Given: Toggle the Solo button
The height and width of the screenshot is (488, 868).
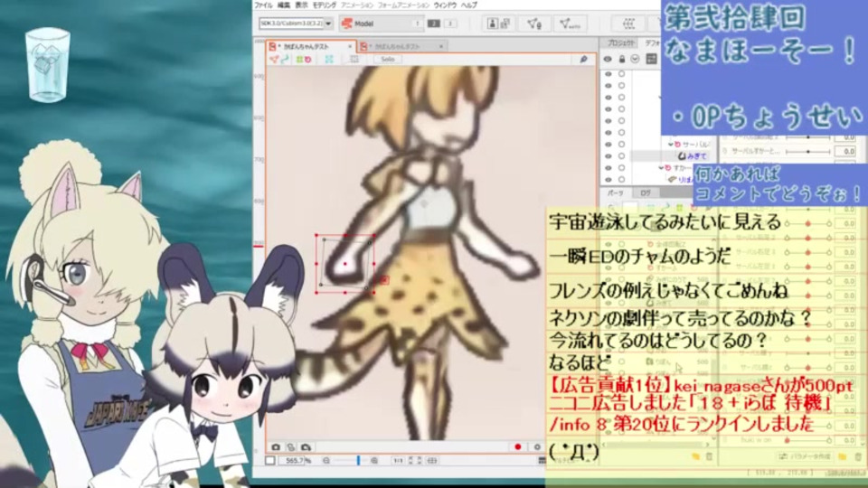Looking at the screenshot, I should pyautogui.click(x=388, y=60).
